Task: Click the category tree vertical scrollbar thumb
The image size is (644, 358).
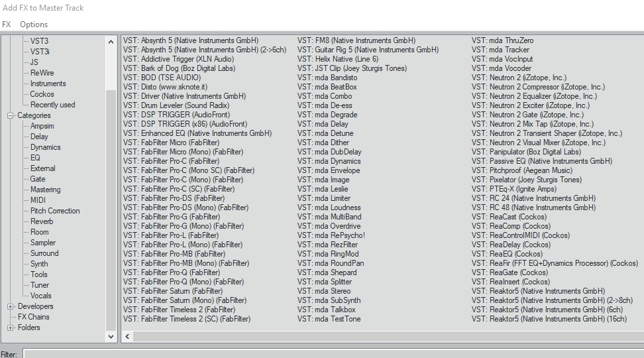Action: [111, 210]
